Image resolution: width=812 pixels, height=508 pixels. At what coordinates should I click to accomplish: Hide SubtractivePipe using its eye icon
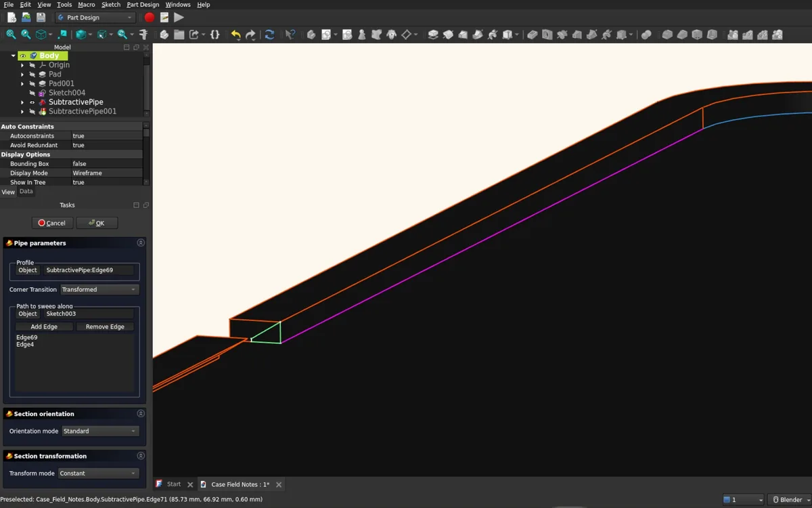click(32, 102)
